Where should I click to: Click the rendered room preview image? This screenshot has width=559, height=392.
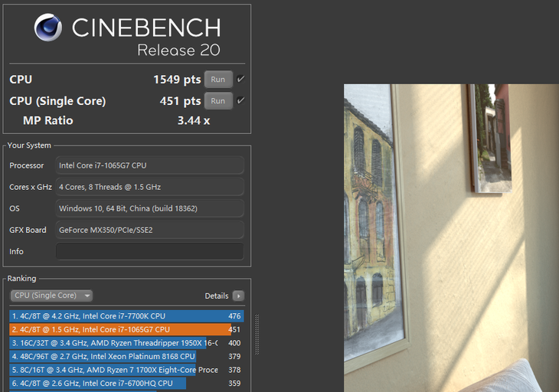pyautogui.click(x=451, y=237)
